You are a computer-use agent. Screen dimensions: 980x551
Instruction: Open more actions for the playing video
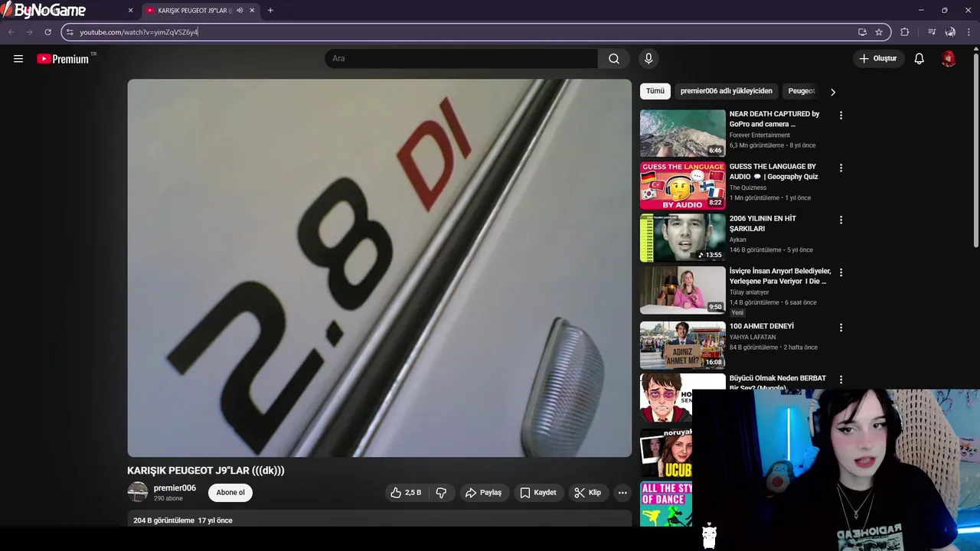622,493
